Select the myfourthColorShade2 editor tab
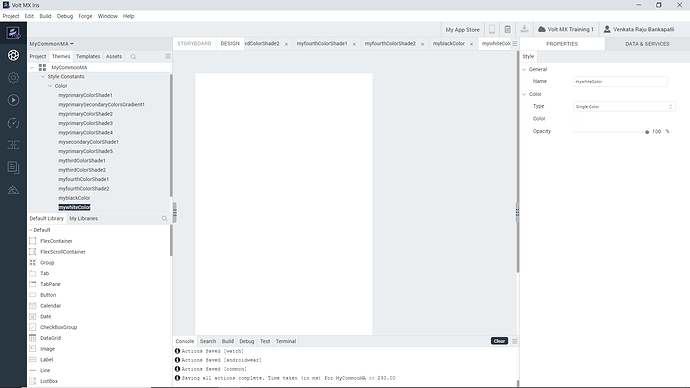This screenshot has height=388, width=690. [x=390, y=44]
